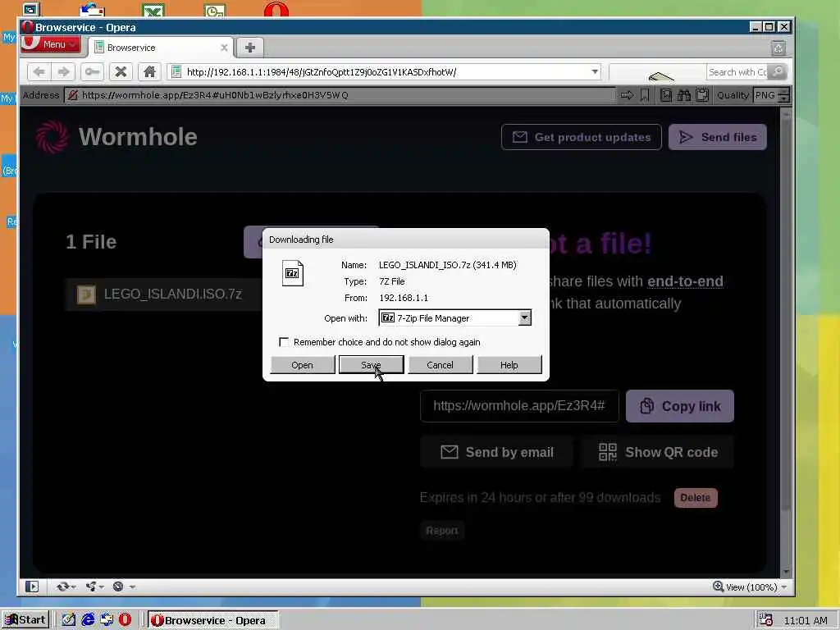840x630 pixels.
Task: Click the Send files button
Action: 717,137
